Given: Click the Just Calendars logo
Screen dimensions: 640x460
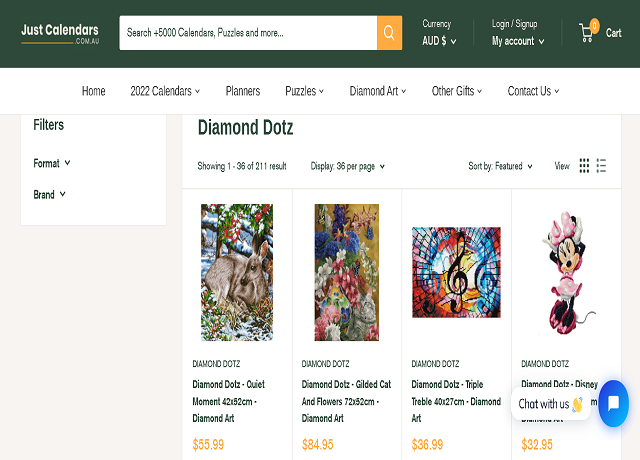Looking at the screenshot, I should (x=60, y=33).
